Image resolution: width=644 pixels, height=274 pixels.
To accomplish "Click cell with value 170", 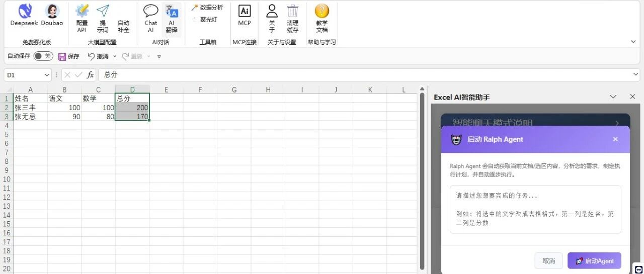I will (x=132, y=117).
